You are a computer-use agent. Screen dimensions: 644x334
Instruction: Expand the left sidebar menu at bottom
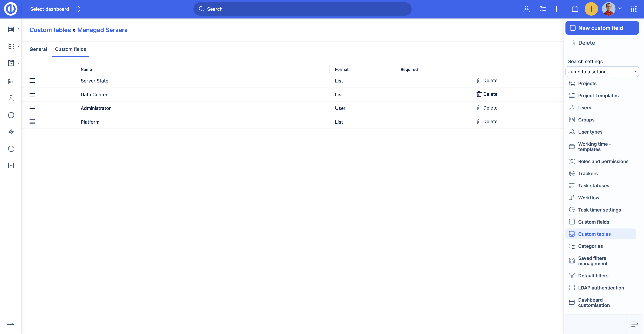click(11, 324)
